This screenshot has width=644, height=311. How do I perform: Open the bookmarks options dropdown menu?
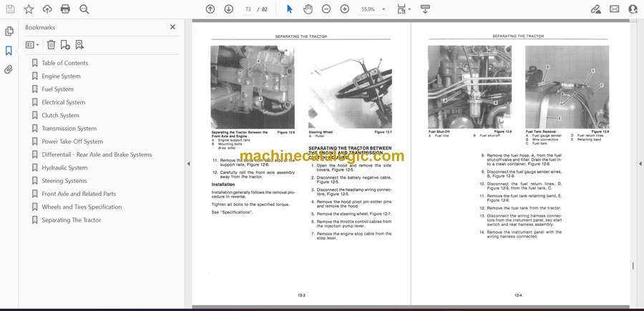[x=33, y=44]
